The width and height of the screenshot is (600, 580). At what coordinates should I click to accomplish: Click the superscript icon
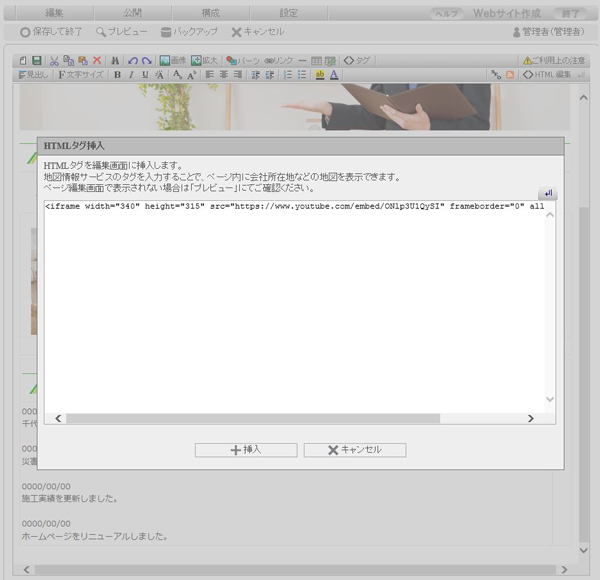coord(192,75)
